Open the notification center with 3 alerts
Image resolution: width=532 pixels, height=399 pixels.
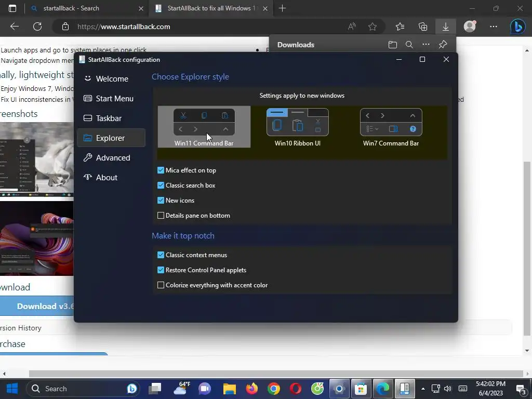pos(521,390)
